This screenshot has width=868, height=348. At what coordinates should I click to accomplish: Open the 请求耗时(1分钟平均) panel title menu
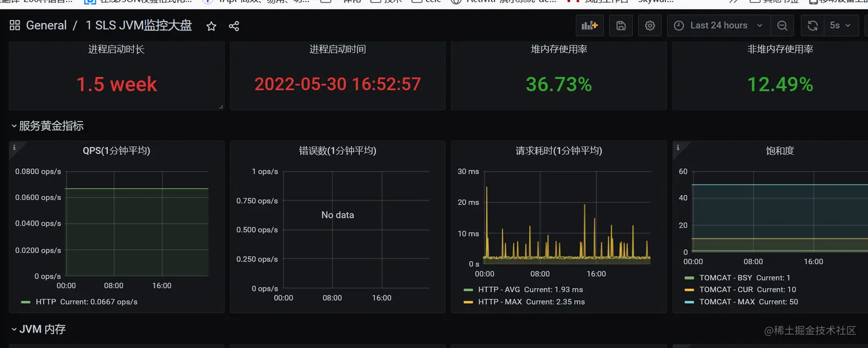559,151
